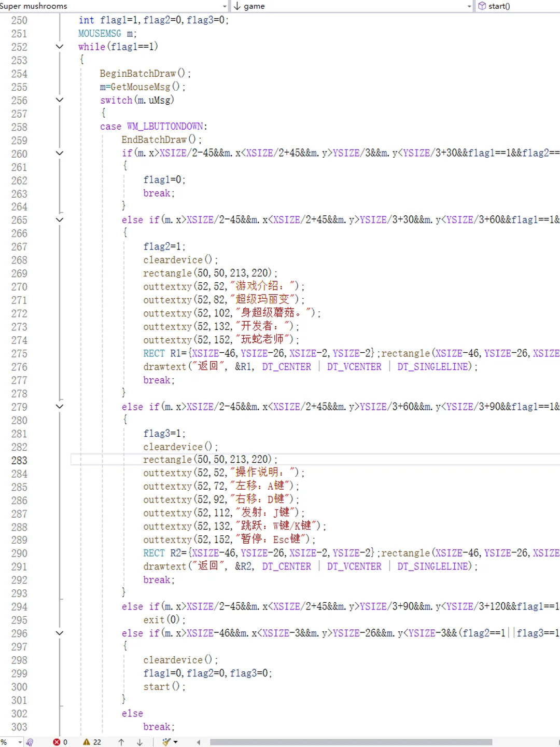Click the code cleanup broom icon
Screen dimensions: 560x747
pos(166,742)
